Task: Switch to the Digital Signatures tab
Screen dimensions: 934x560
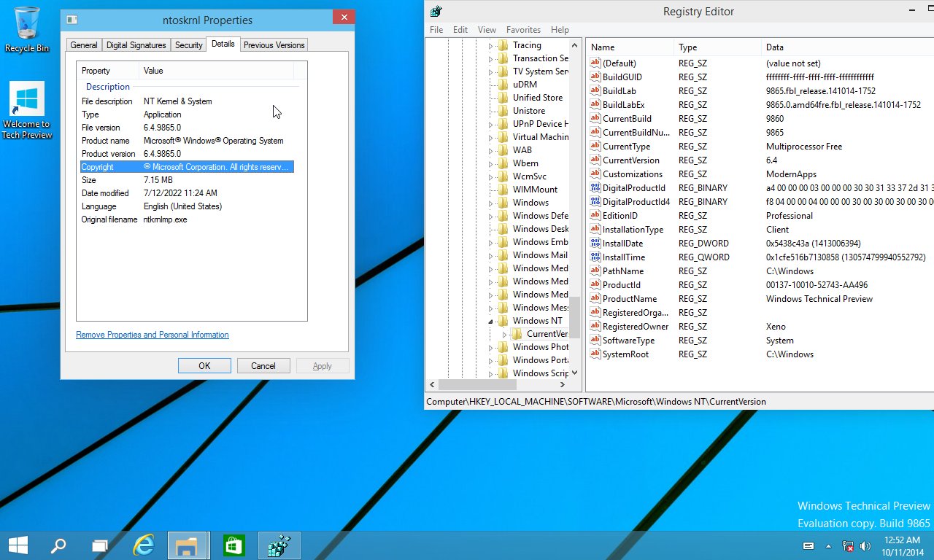Action: (x=136, y=45)
